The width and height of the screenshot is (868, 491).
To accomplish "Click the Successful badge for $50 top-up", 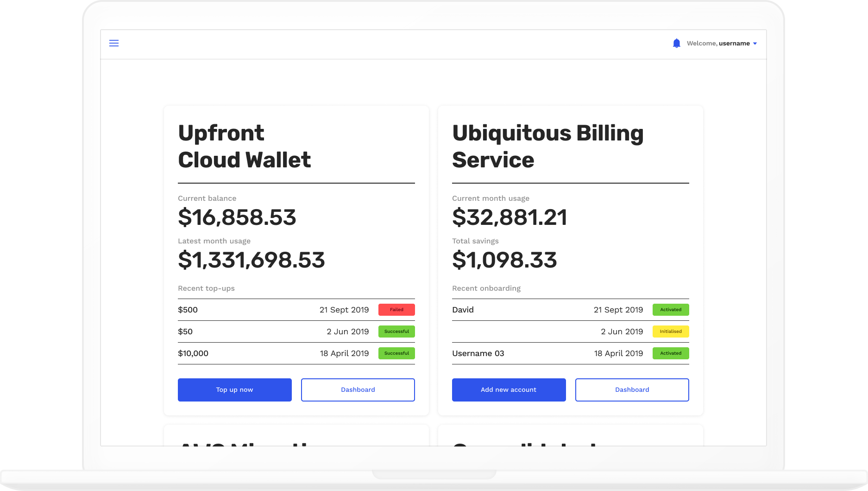I will 396,332.
